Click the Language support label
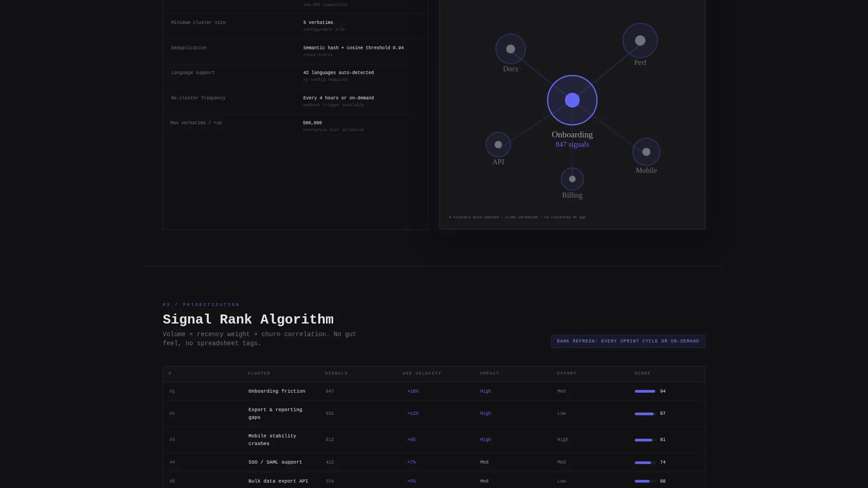The image size is (868, 488). [x=193, y=73]
